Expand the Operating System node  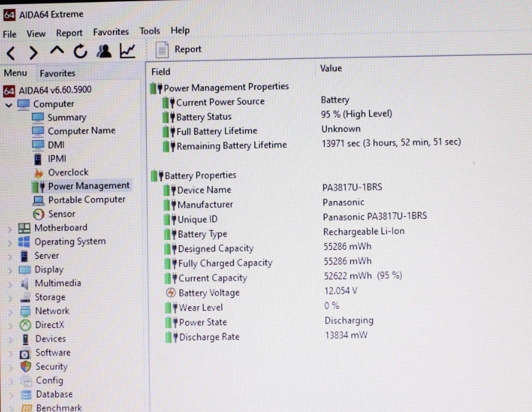coord(10,242)
